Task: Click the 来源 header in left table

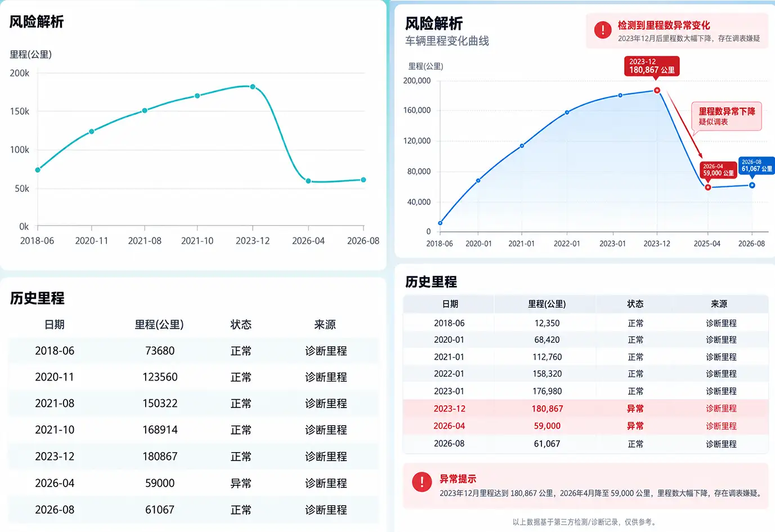Action: click(325, 325)
